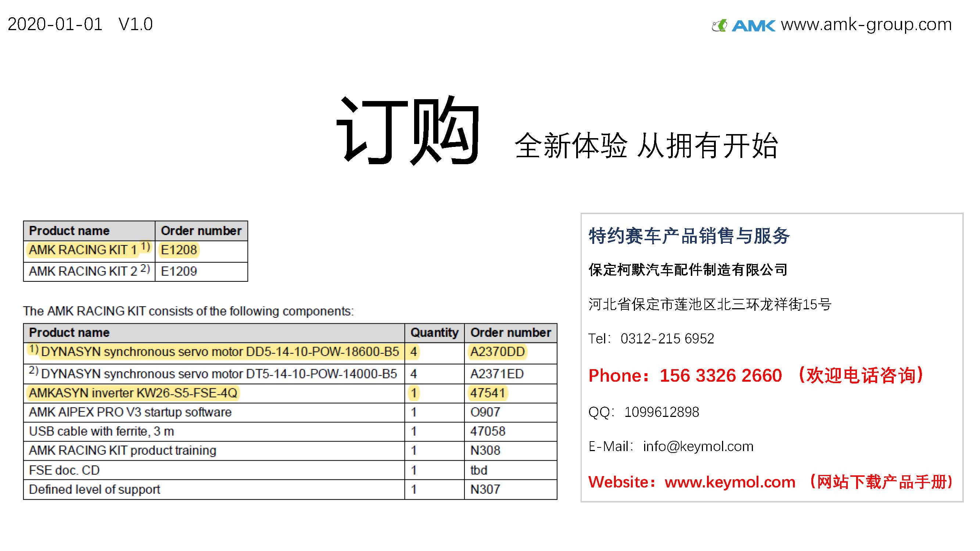Open the www.keymol.com website link

730,482
